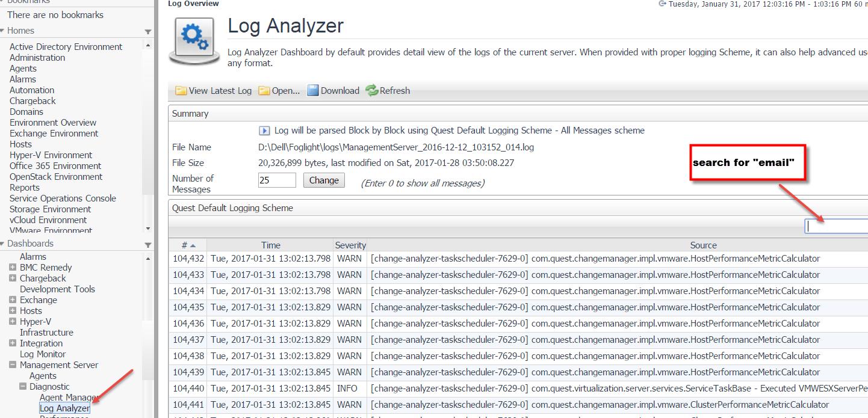Image resolution: width=868 pixels, height=418 pixels.
Task: Collapse the Diagnostic tree node
Action: pyautogui.click(x=23, y=387)
